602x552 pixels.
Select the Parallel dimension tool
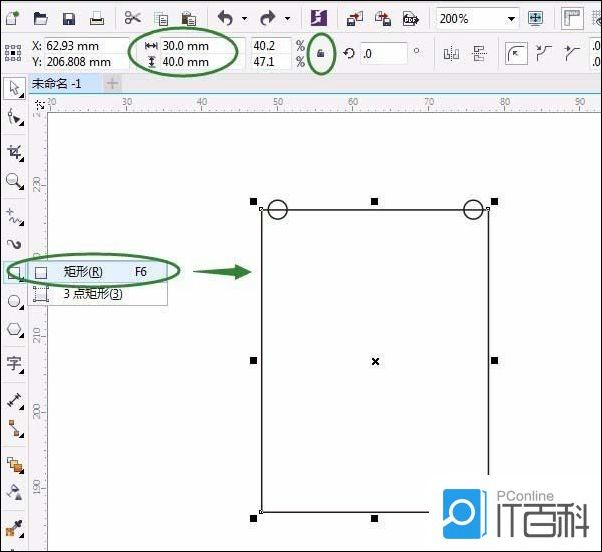pos(15,400)
